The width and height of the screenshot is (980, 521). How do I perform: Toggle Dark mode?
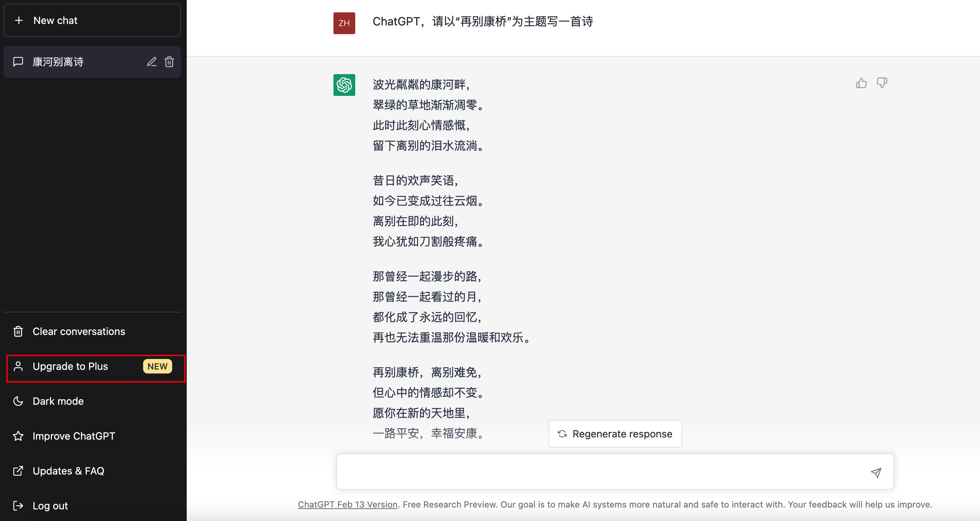pyautogui.click(x=92, y=401)
